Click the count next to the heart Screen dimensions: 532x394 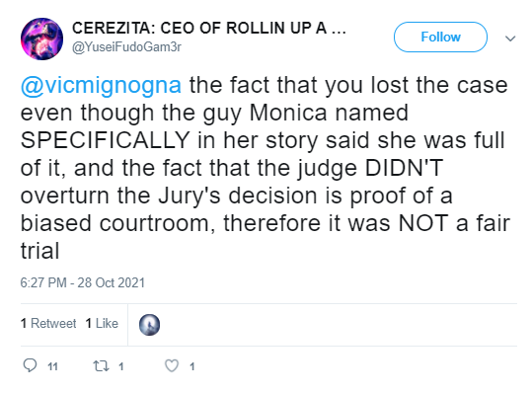pyautogui.click(x=192, y=366)
